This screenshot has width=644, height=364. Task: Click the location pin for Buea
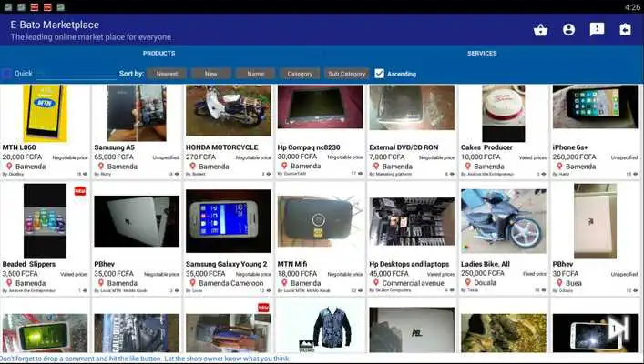click(x=559, y=283)
